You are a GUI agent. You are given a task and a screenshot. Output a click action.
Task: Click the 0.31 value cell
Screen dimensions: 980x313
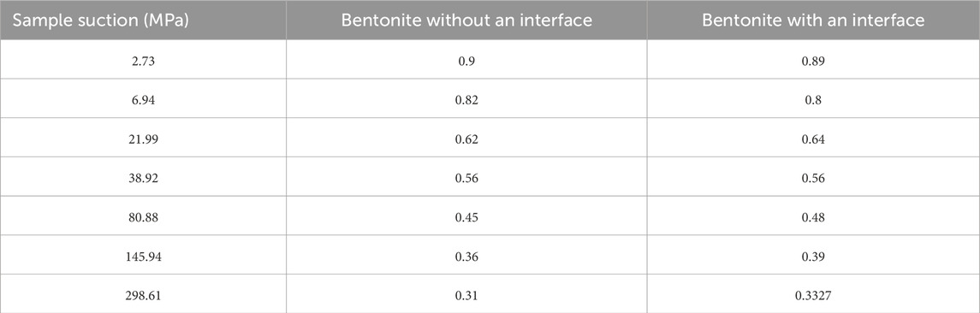[x=466, y=293]
